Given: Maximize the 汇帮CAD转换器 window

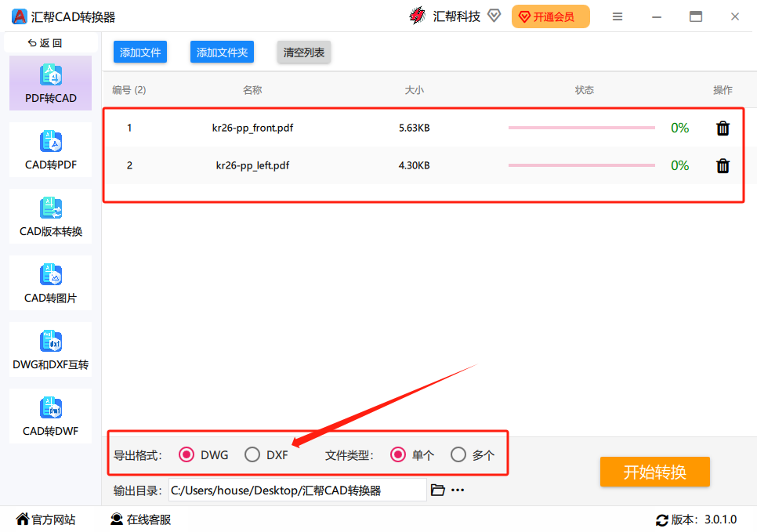Looking at the screenshot, I should point(696,16).
